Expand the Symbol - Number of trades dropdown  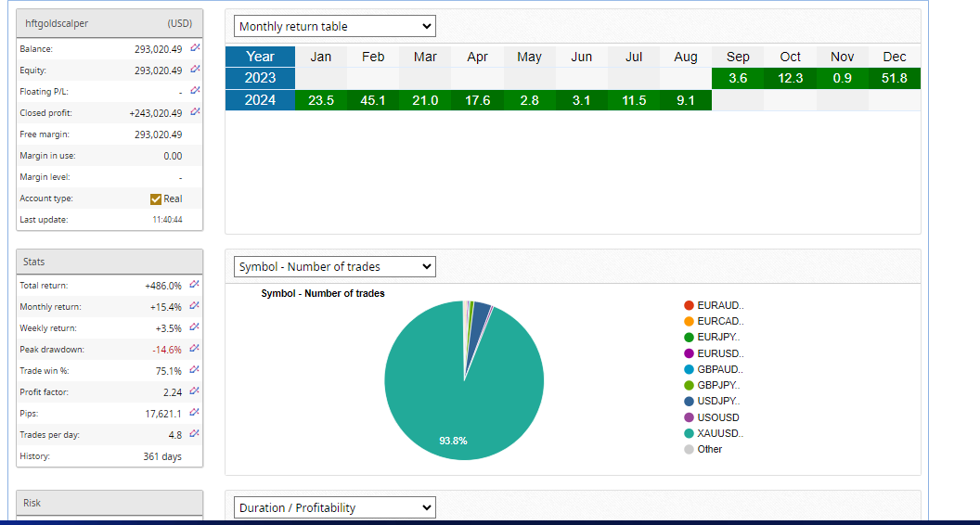(334, 266)
